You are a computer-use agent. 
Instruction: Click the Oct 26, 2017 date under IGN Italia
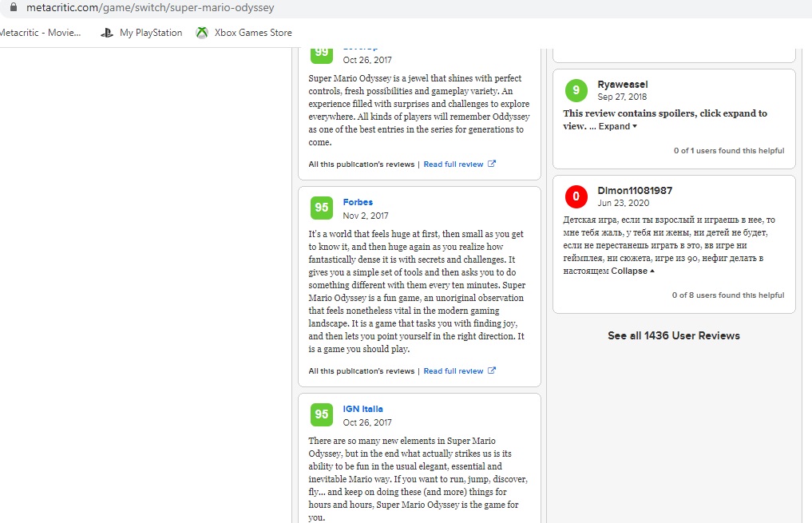click(x=367, y=422)
